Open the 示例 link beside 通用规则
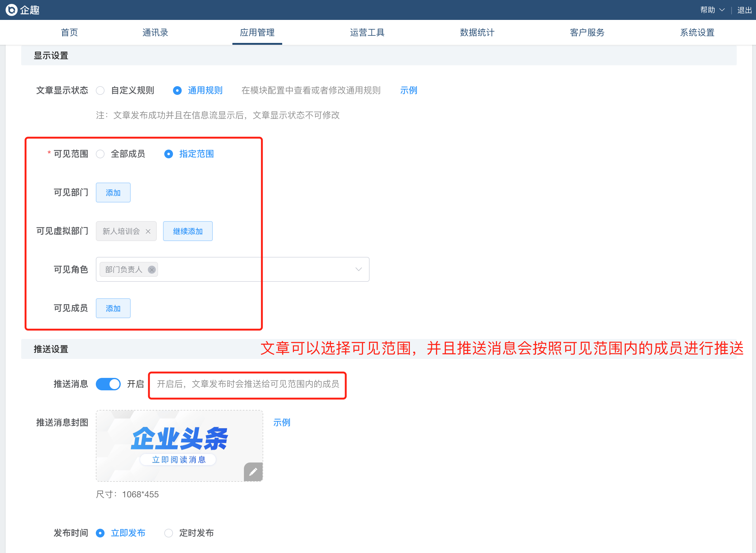756x553 pixels. pos(408,91)
